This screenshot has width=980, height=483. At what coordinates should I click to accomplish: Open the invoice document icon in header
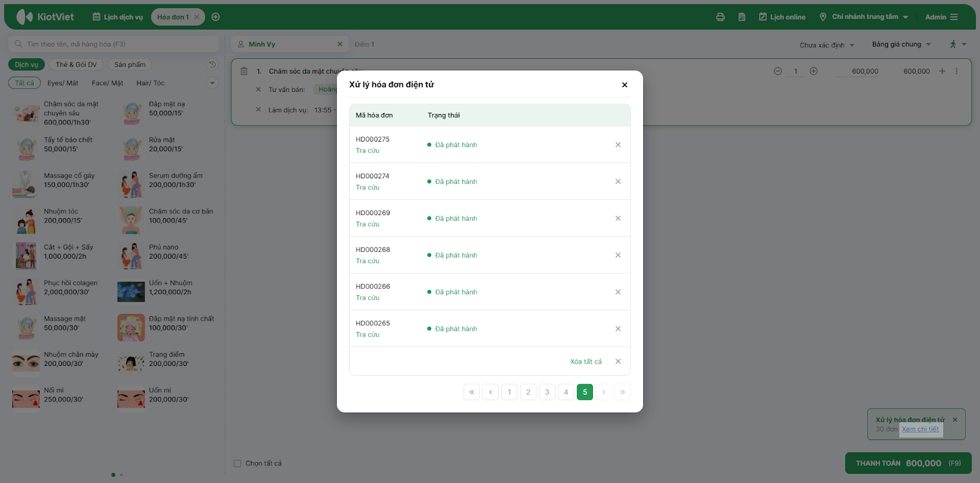[742, 17]
